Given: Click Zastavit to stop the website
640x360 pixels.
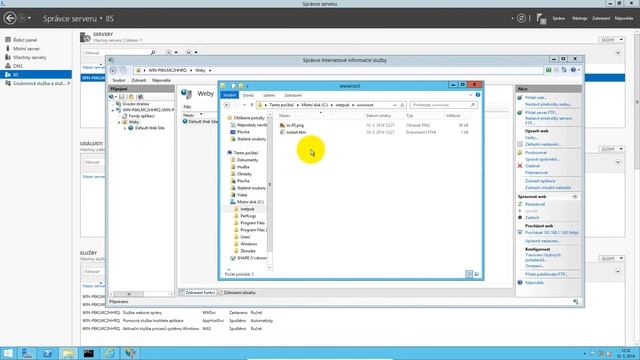Looking at the screenshot, I should point(532,218).
